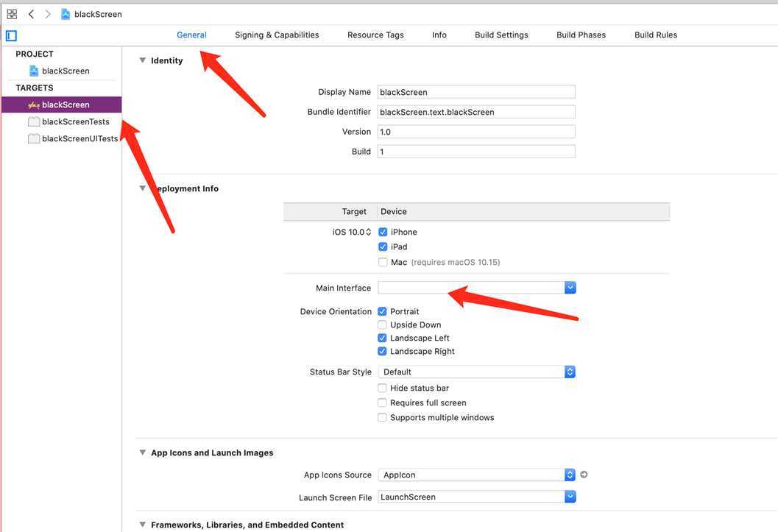The image size is (778, 532).
Task: Click the blackScreenTests folder icon
Action: coord(34,122)
